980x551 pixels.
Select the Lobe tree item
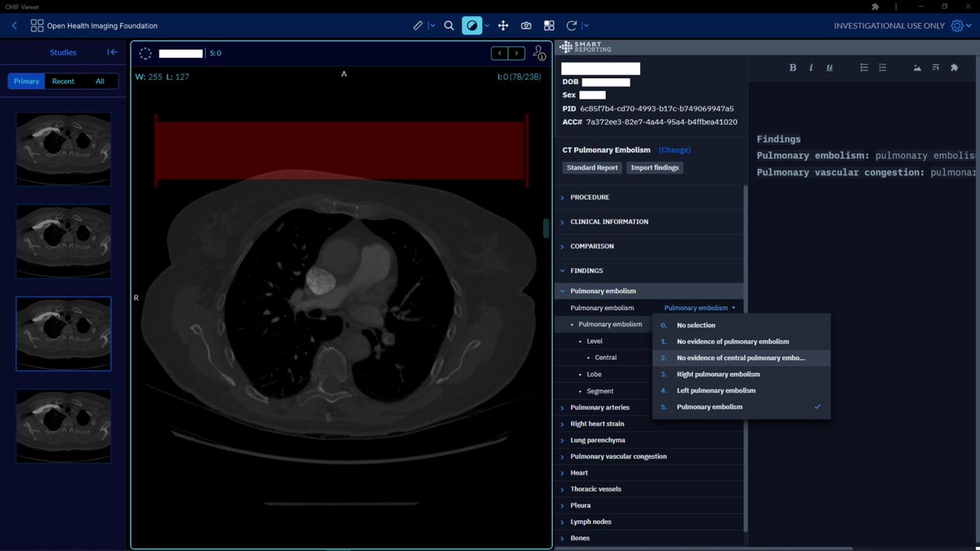(x=594, y=375)
